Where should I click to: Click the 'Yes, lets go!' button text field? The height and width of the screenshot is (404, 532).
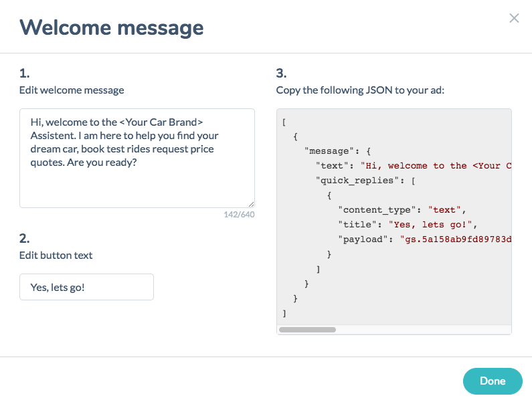coord(86,287)
